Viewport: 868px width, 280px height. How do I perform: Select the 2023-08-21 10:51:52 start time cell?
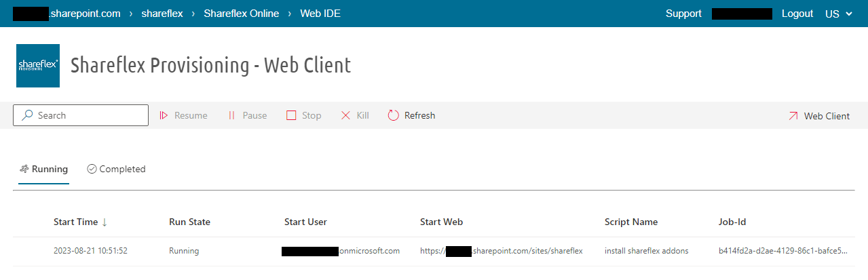90,251
